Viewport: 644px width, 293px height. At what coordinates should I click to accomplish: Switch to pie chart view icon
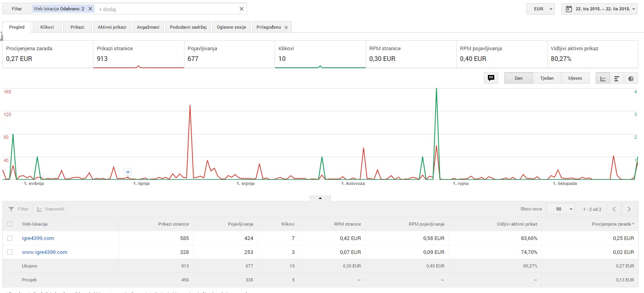point(631,79)
